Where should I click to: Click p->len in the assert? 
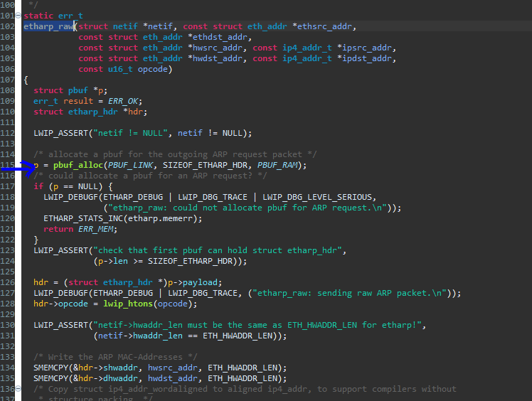point(113,261)
